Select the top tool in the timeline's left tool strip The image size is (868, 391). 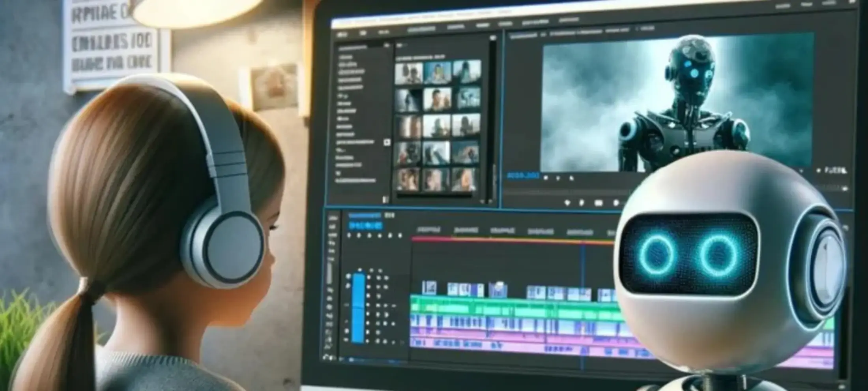(x=333, y=218)
